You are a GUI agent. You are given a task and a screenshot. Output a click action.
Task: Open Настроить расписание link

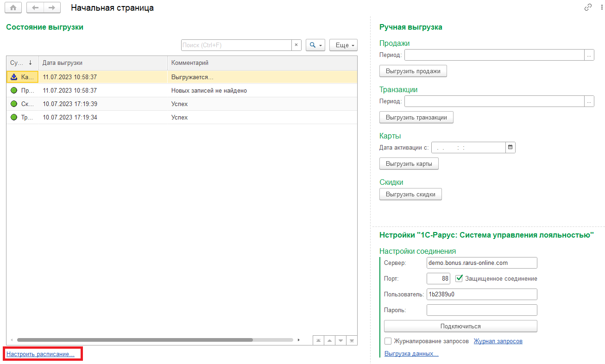click(40, 354)
